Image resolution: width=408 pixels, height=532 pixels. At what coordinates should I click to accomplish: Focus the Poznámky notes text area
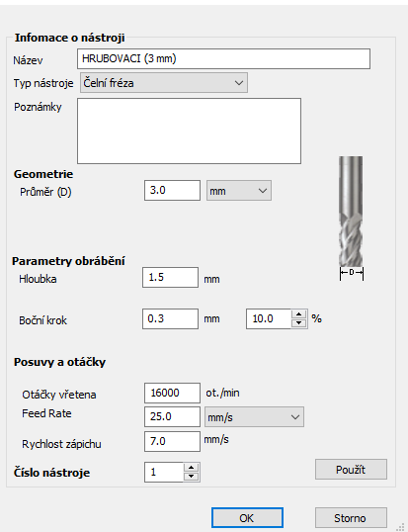(x=189, y=131)
